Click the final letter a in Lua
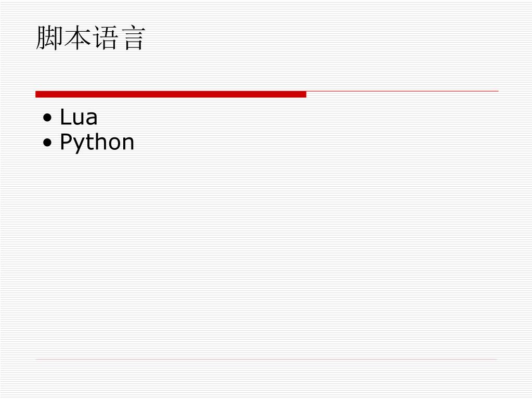The height and width of the screenshot is (399, 532). (92, 119)
